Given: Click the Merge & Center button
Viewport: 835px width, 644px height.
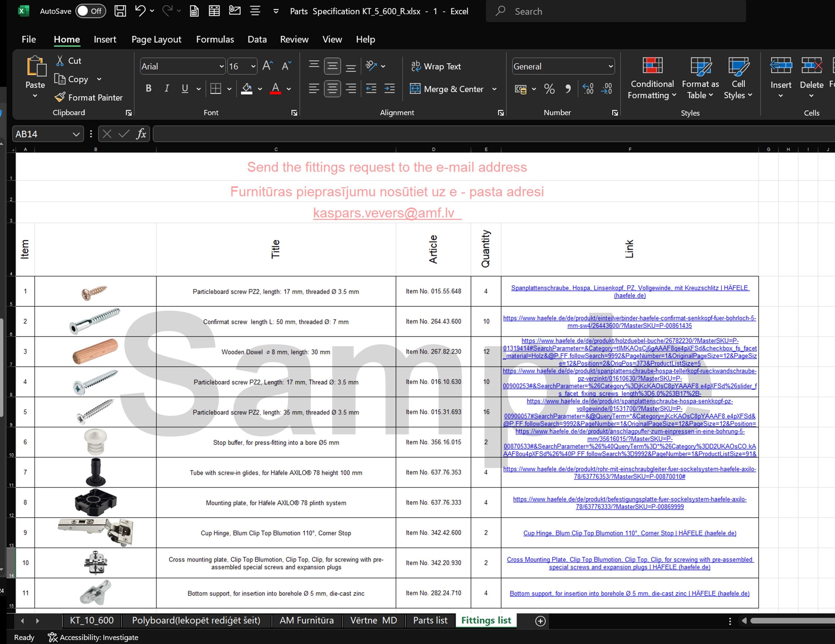Looking at the screenshot, I should coord(446,89).
